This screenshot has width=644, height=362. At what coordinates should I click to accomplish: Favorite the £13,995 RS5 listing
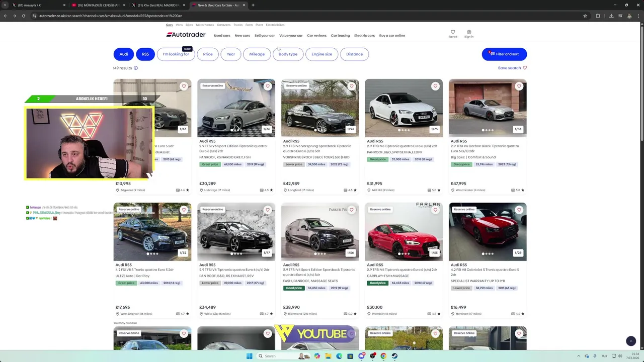(x=184, y=86)
